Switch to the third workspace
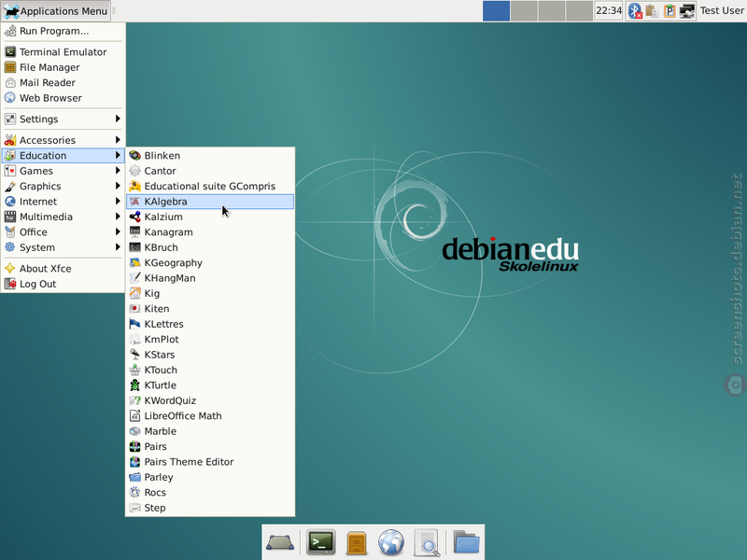The height and width of the screenshot is (560, 747). coord(552,11)
